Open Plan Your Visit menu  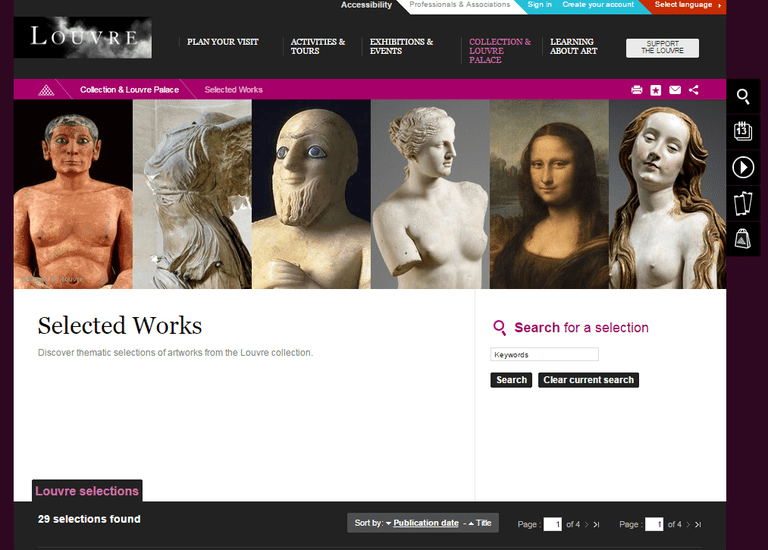[x=222, y=42]
